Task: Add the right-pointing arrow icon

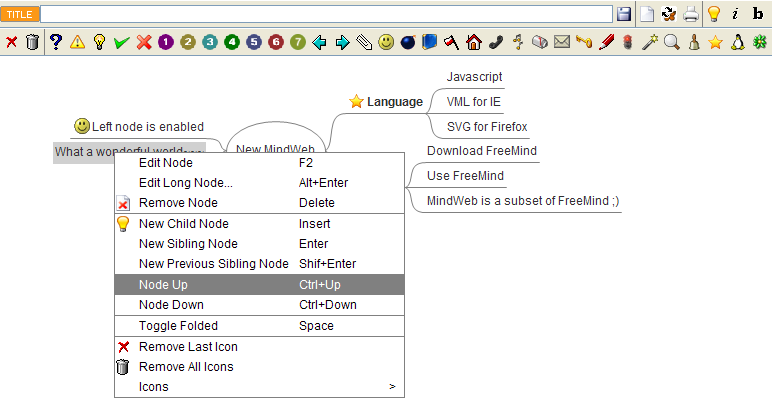Action: tap(342, 43)
